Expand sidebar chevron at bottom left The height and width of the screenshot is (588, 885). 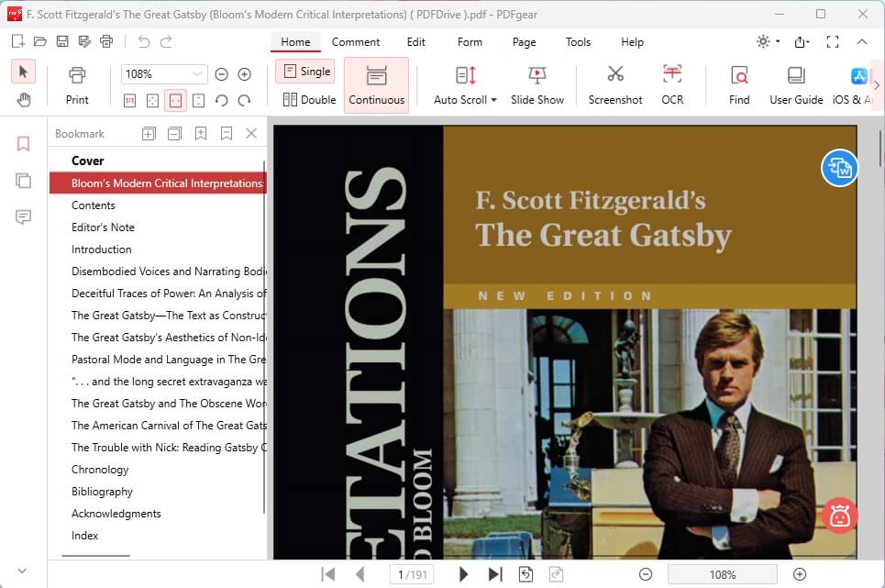22,571
